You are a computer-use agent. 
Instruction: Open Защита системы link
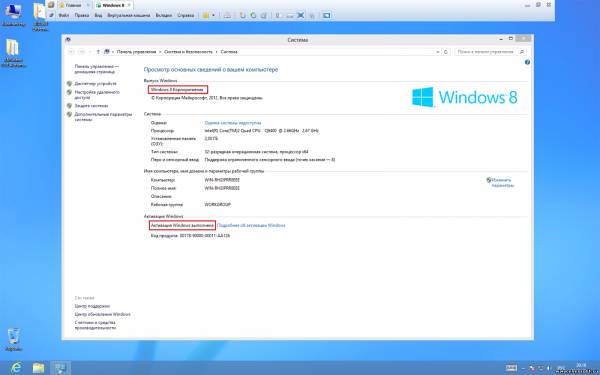pos(91,106)
